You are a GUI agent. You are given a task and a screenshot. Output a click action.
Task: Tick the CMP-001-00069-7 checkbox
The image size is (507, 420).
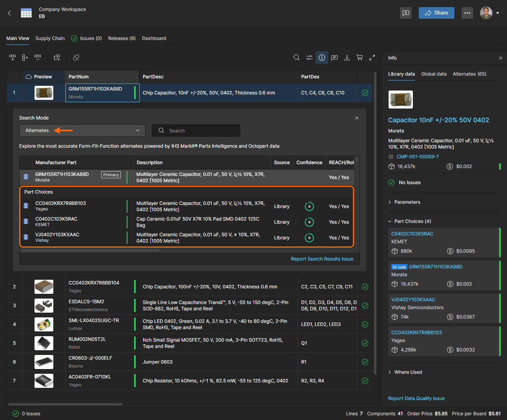pos(391,157)
